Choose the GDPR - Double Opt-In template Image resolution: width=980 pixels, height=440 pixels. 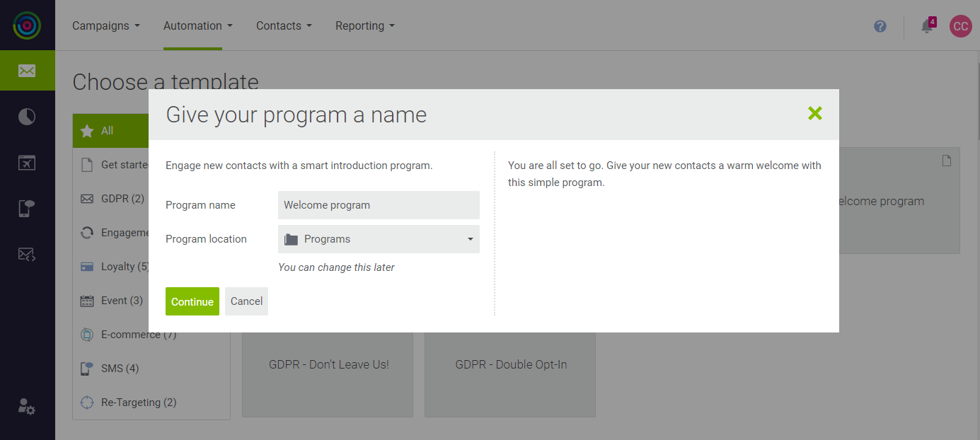(x=510, y=375)
